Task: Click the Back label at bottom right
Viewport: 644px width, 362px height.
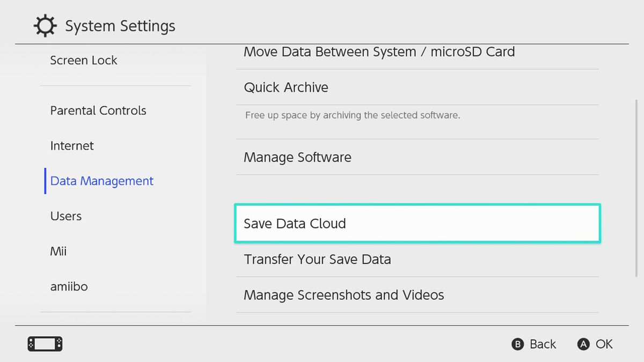Action: [x=543, y=344]
